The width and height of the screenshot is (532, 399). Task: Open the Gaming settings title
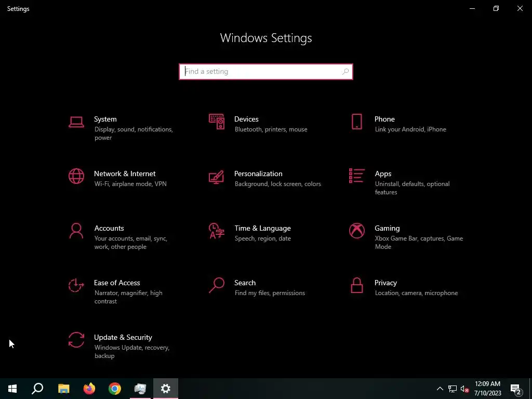(387, 229)
